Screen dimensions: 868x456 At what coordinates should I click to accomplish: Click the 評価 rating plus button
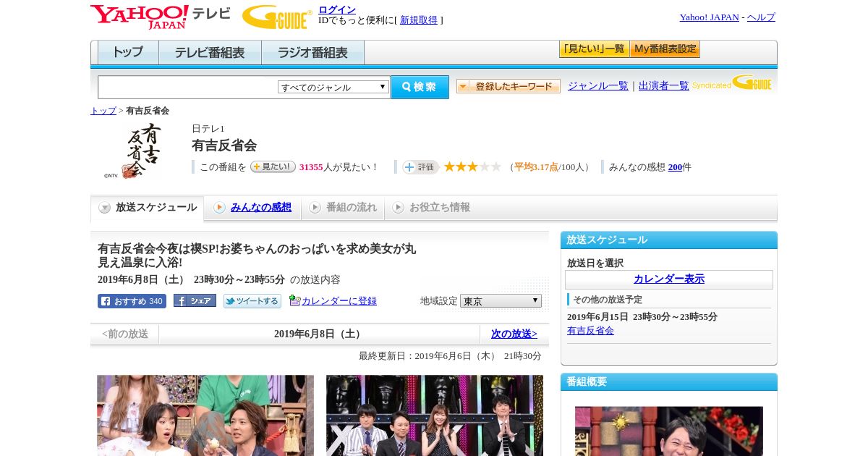point(420,167)
